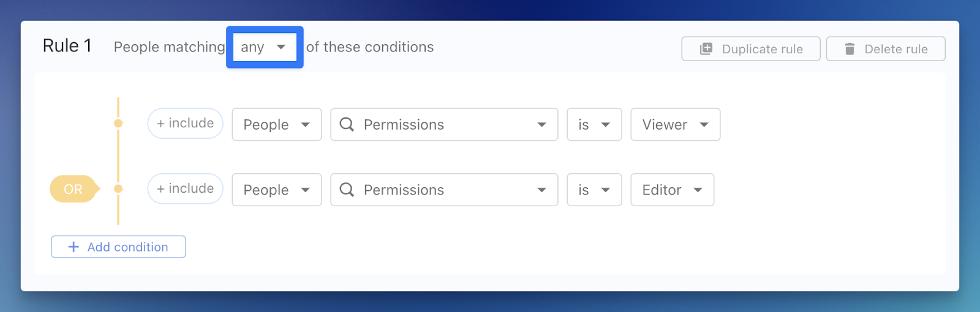Viewport: 980px width, 312px height.
Task: Click the plus icon in Add condition
Action: (73, 247)
